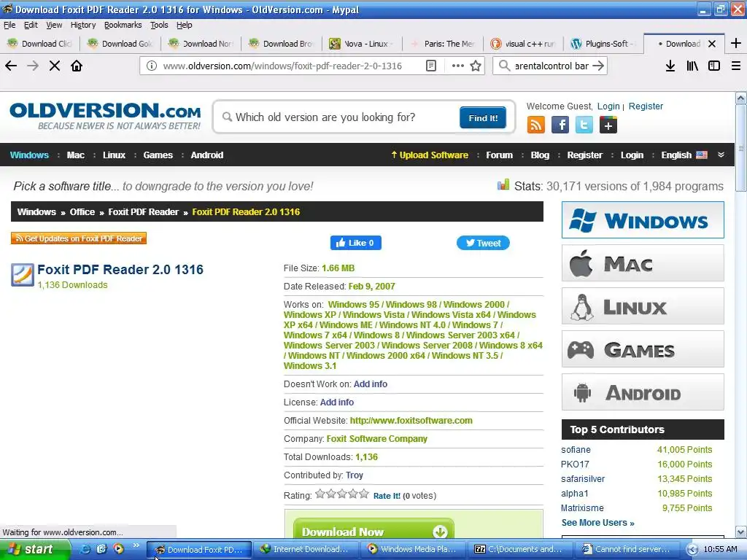Click See More Users link
This screenshot has height=560, width=747.
598,522
